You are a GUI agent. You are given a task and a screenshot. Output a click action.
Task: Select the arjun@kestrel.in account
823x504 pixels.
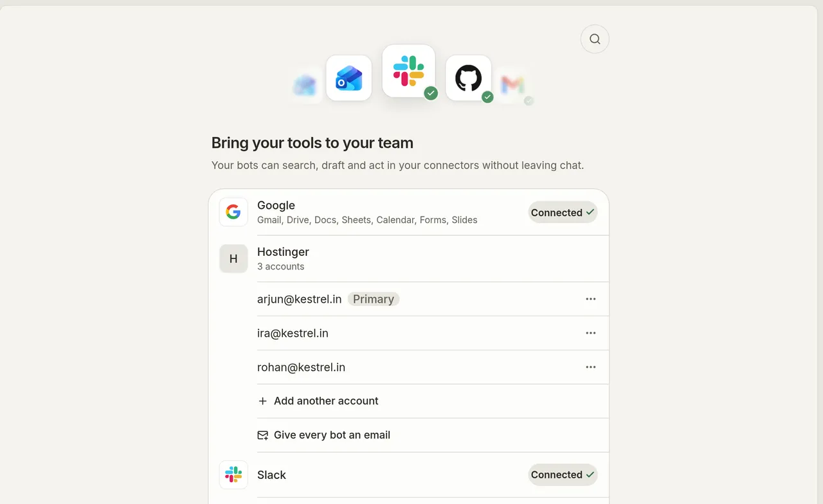pyautogui.click(x=300, y=299)
